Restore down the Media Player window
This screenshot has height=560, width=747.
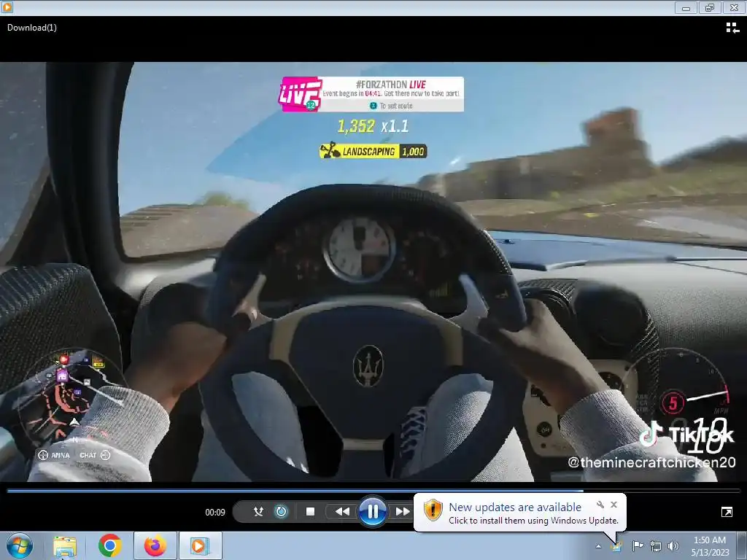tap(710, 7)
